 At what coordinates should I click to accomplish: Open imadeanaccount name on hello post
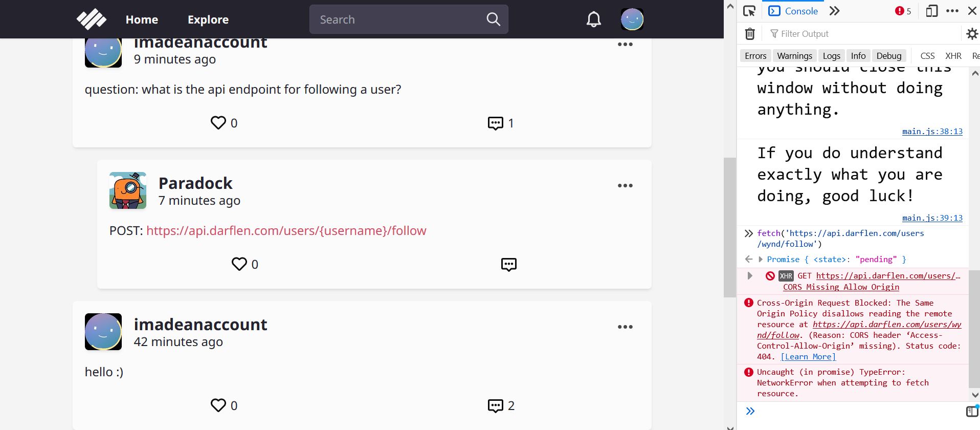click(201, 325)
